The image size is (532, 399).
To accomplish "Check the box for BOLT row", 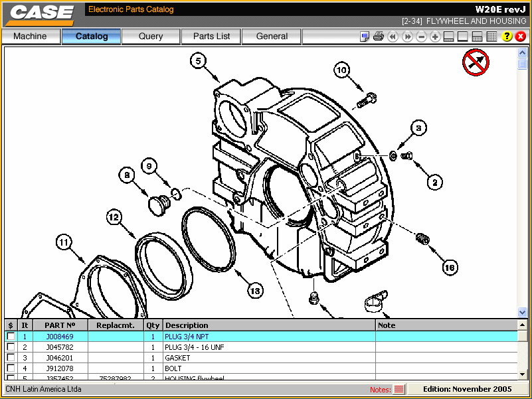I will pos(11,368).
